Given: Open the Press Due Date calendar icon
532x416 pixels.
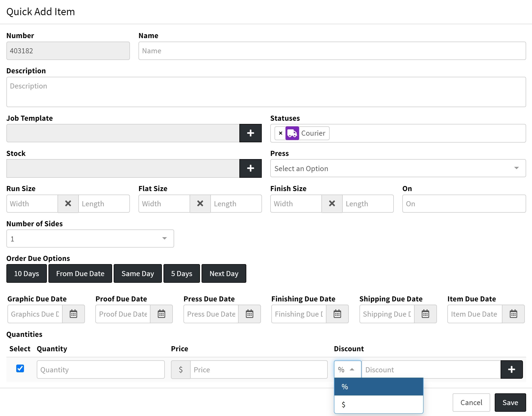Looking at the screenshot, I should 249,314.
